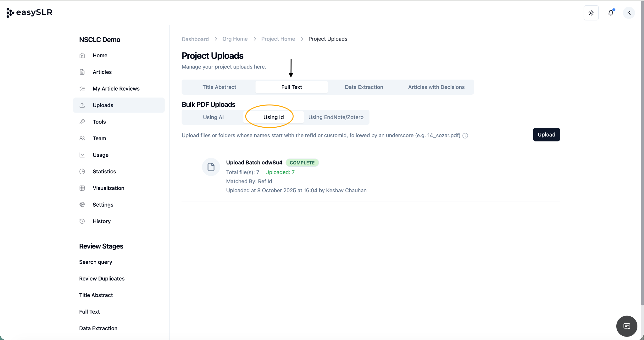Open the notifications bell
This screenshot has width=644, height=340.
click(611, 13)
